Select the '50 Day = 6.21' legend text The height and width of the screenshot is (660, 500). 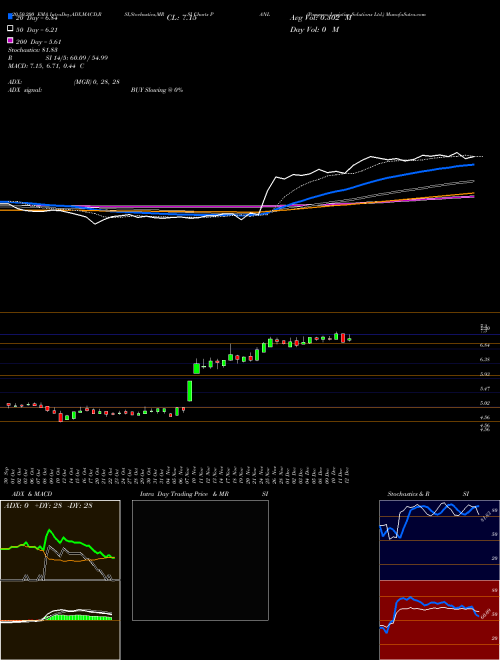(37, 30)
